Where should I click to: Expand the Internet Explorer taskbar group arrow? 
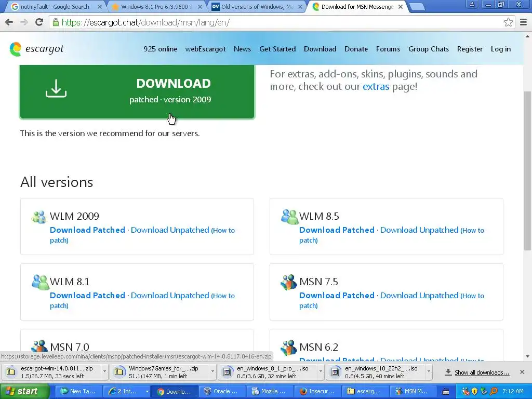(147, 392)
